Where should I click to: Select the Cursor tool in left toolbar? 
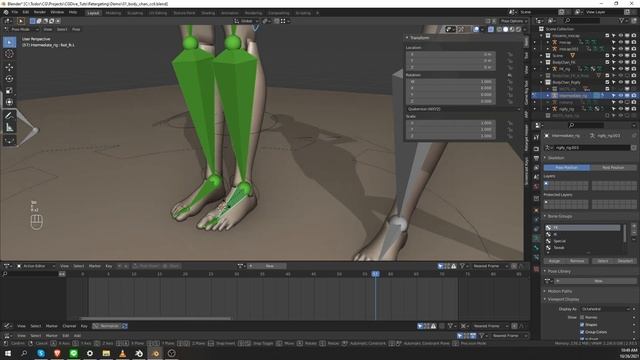(9, 54)
